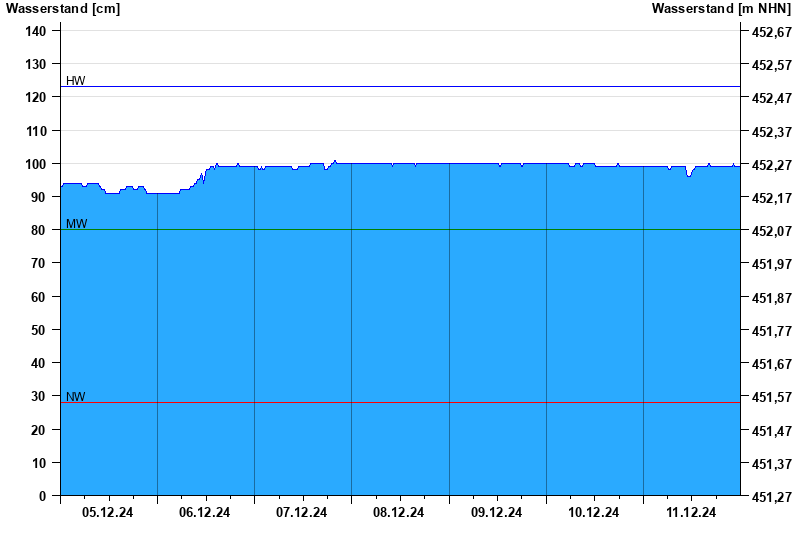The width and height of the screenshot is (800, 550).
Task: Select the 07.12.24 date label
Action: coord(302,512)
